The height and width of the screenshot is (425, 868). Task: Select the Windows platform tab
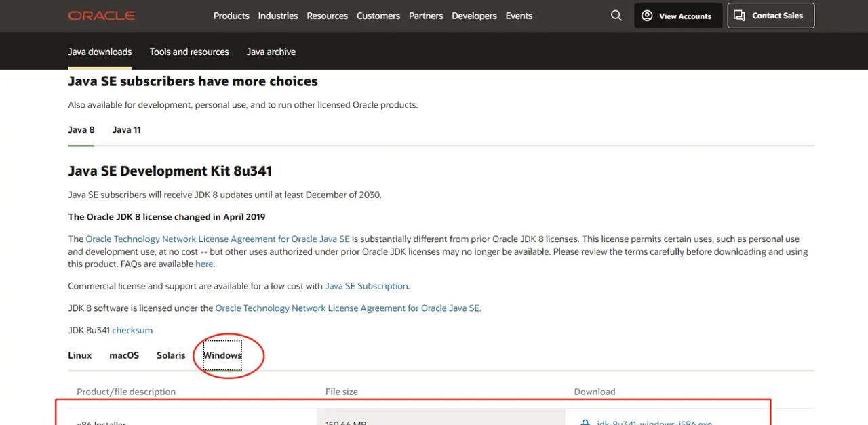[222, 355]
